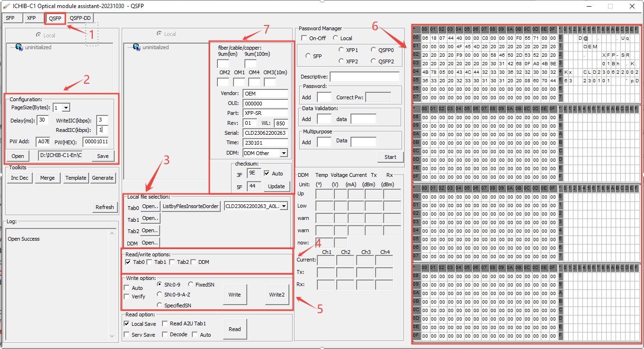Image resolution: width=644 pixels, height=349 pixels.
Task: Enable On-Off in Password Manager
Action: 303,38
